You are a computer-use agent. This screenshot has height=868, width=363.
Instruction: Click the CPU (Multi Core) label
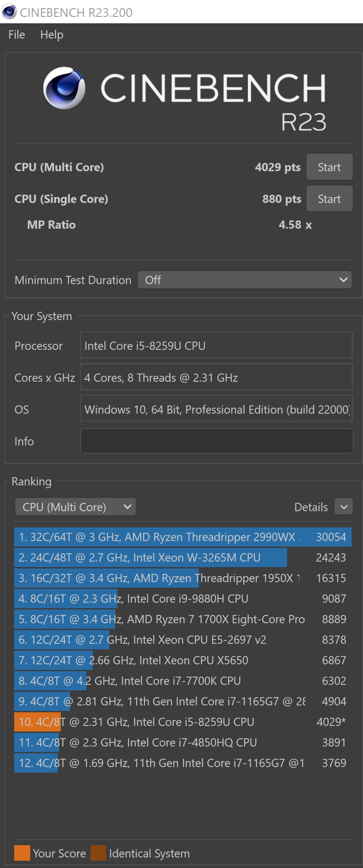[x=59, y=167]
